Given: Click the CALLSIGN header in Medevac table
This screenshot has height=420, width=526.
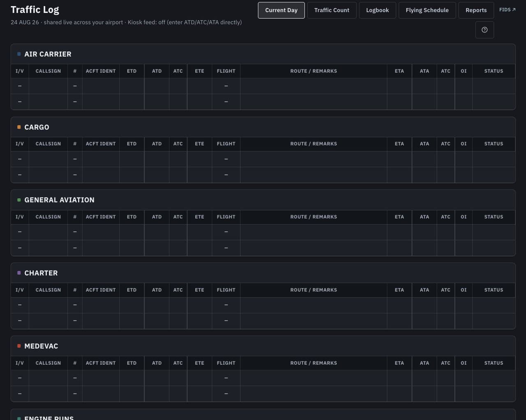Looking at the screenshot, I should (48, 363).
